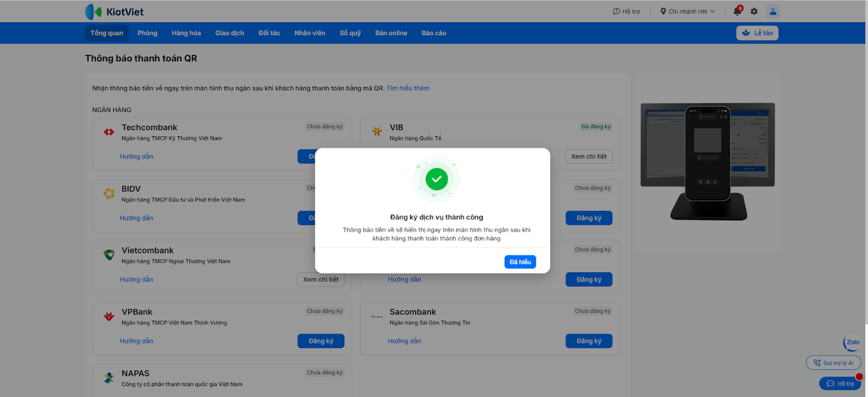
Task: Click the KiotViet logo
Action: [114, 11]
